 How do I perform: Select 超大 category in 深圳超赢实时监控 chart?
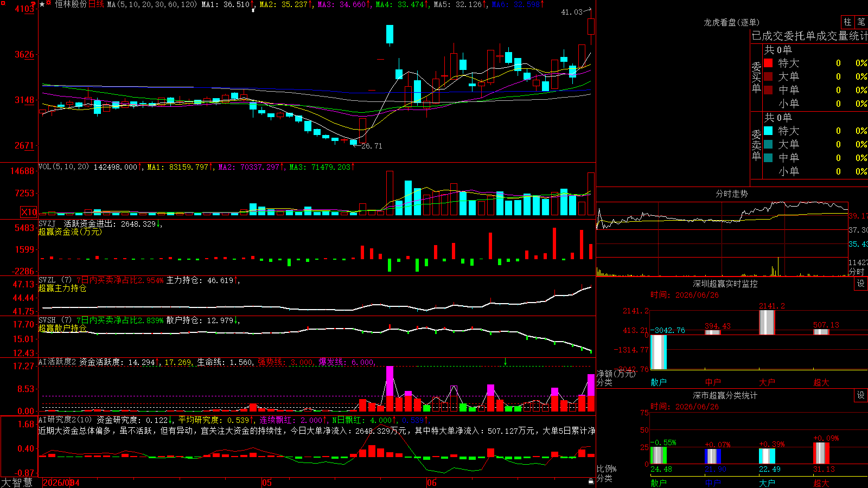pos(821,382)
